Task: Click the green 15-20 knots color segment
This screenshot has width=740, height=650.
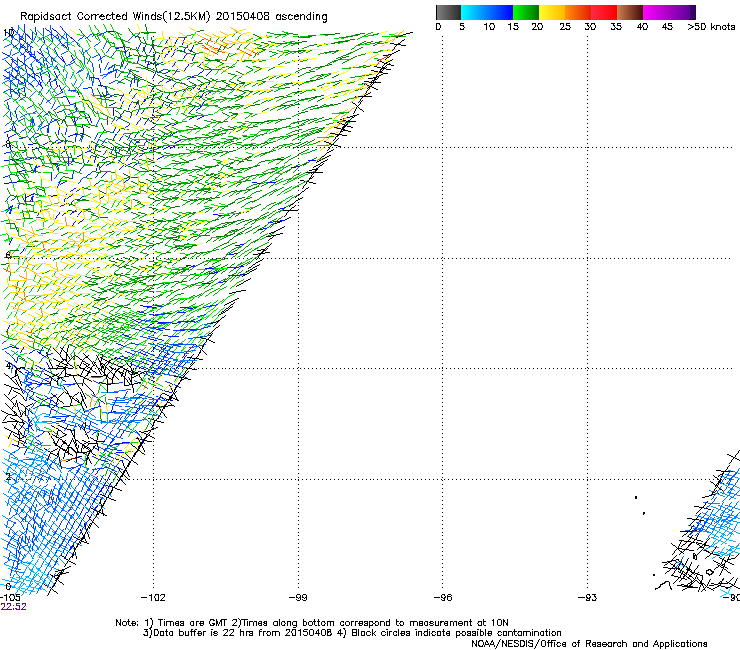Action: point(526,12)
